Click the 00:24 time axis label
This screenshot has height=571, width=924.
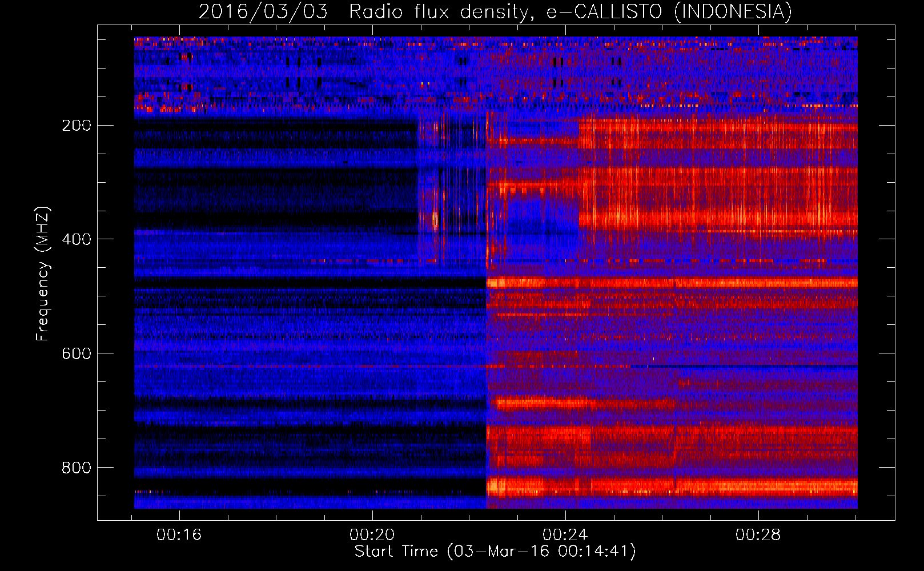coord(565,535)
